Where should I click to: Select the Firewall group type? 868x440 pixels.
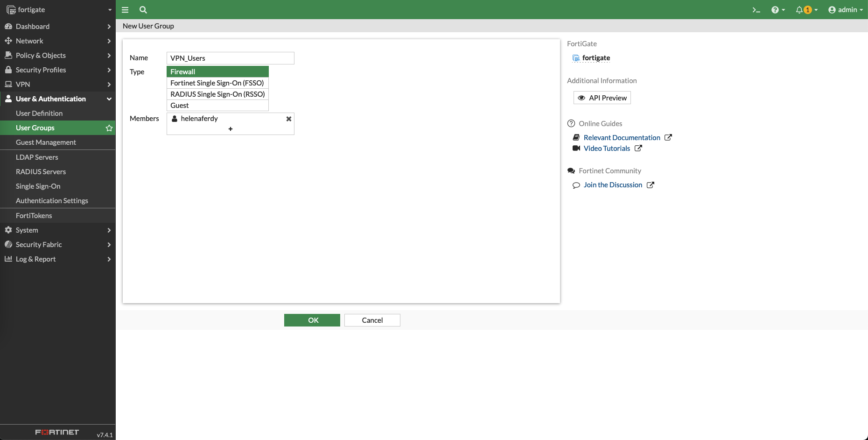coord(217,71)
